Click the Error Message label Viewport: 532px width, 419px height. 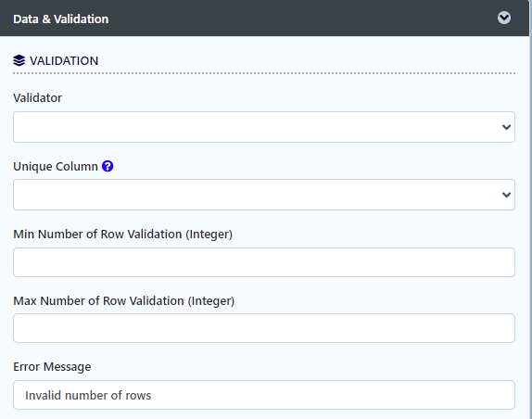click(x=52, y=367)
